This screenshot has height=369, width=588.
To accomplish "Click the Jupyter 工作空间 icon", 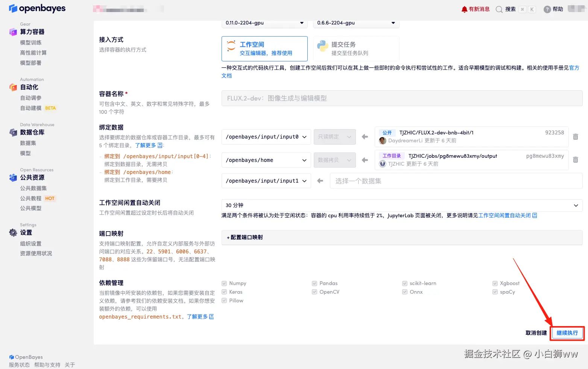I will 231,46.
